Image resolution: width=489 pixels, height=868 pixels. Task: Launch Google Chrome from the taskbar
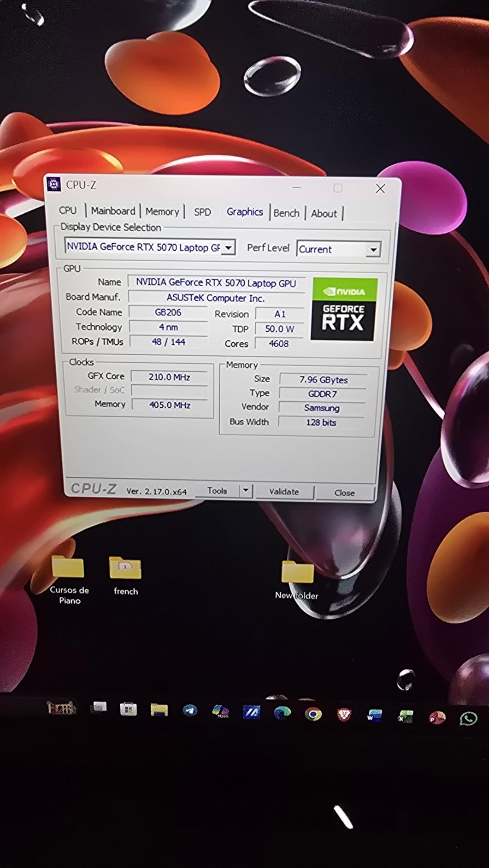point(313,714)
